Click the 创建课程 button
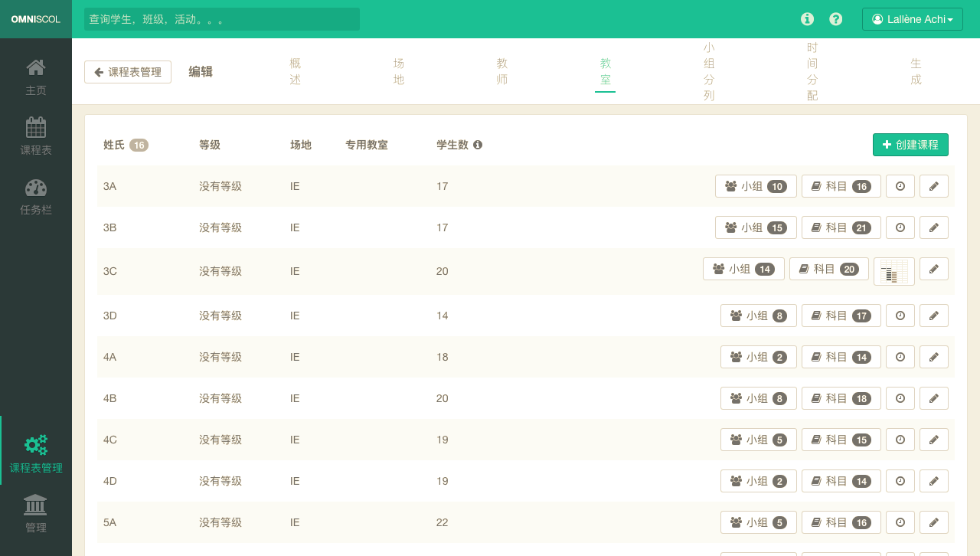Screen dimensions: 980x556 (910, 145)
